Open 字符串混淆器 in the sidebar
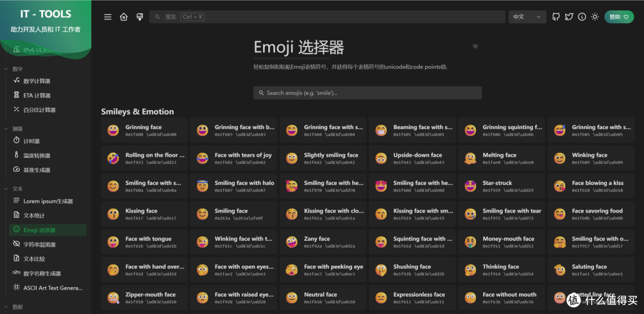The image size is (644, 314). pos(48,245)
